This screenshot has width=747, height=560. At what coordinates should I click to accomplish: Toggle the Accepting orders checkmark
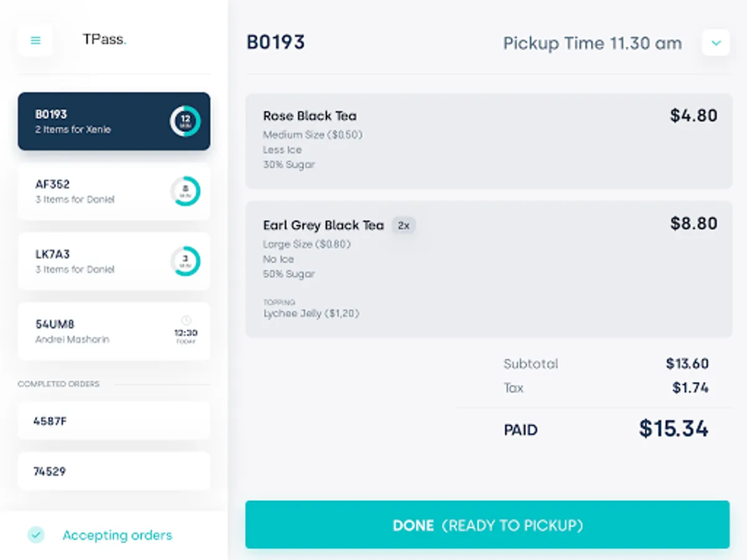click(36, 534)
